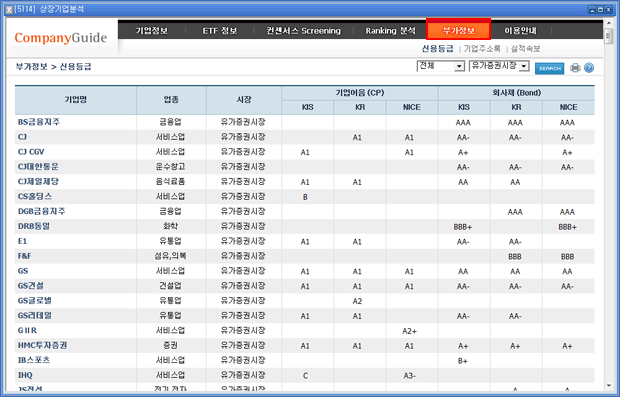Screen dimensions: 620x397
Task: Open the CJ company link
Action: pyautogui.click(x=22, y=137)
